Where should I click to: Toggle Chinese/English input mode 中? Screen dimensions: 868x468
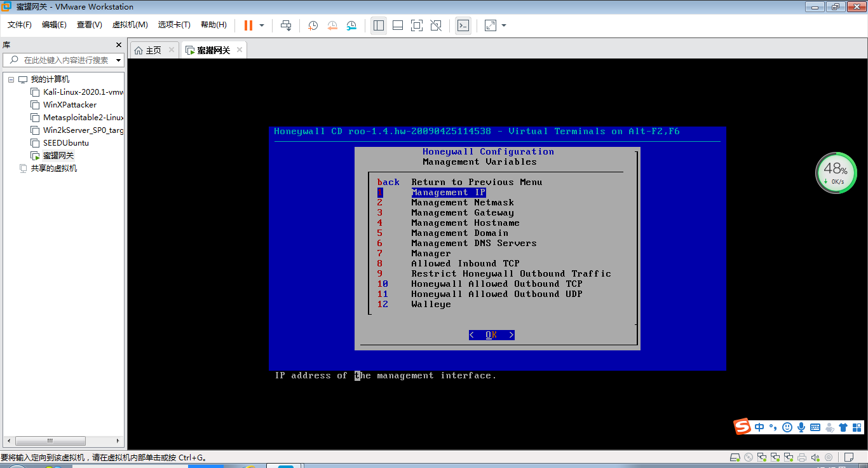pyautogui.click(x=760, y=427)
